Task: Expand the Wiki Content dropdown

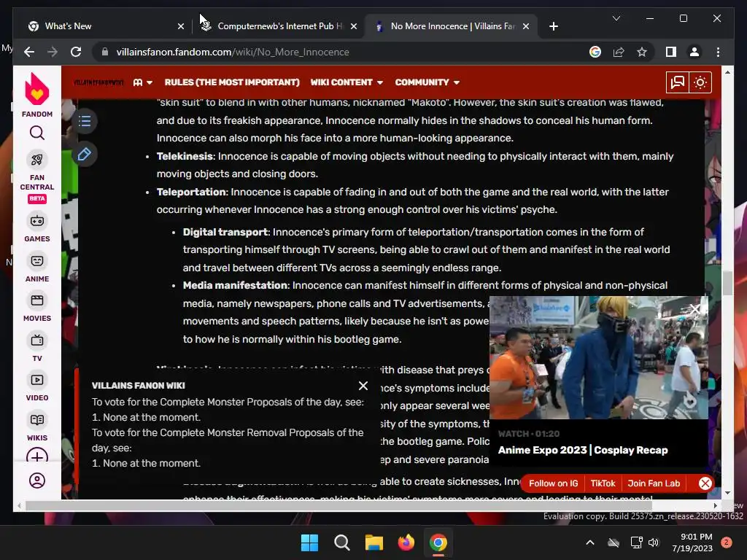Action: (347, 82)
